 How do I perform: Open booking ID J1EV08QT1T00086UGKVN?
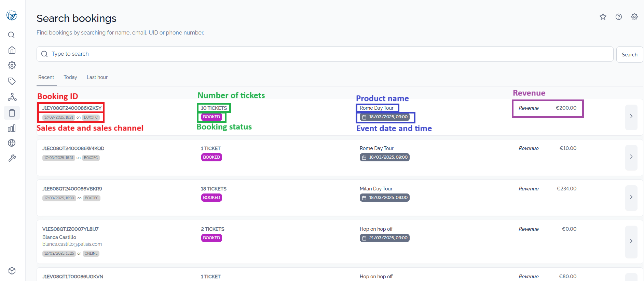pyautogui.click(x=73, y=277)
